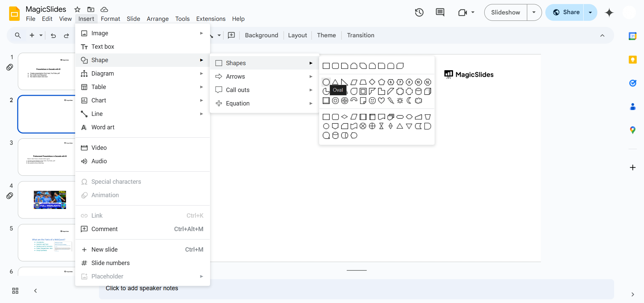Choose Text box from Insert menu
The height and width of the screenshot is (303, 644).
point(143,47)
